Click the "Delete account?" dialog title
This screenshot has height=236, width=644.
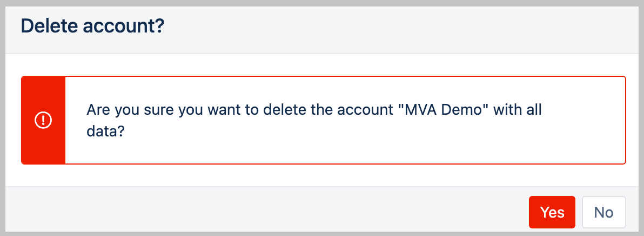92,26
